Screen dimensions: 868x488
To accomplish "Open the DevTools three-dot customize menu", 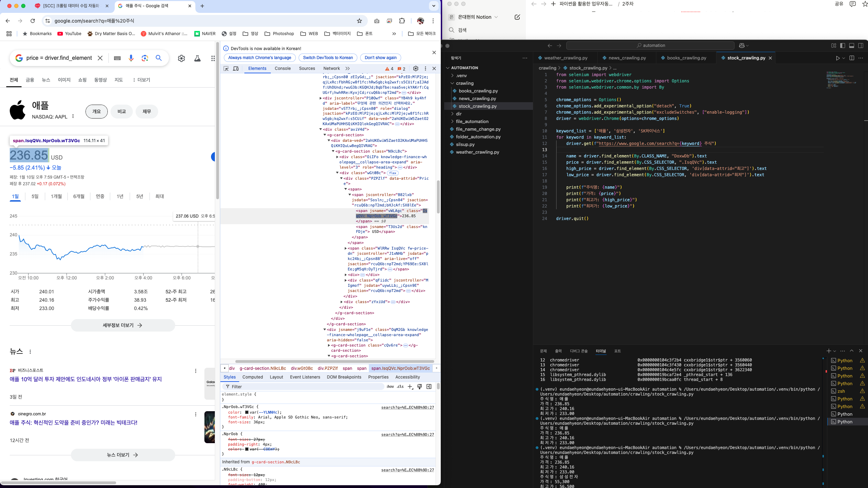I will 425,68.
